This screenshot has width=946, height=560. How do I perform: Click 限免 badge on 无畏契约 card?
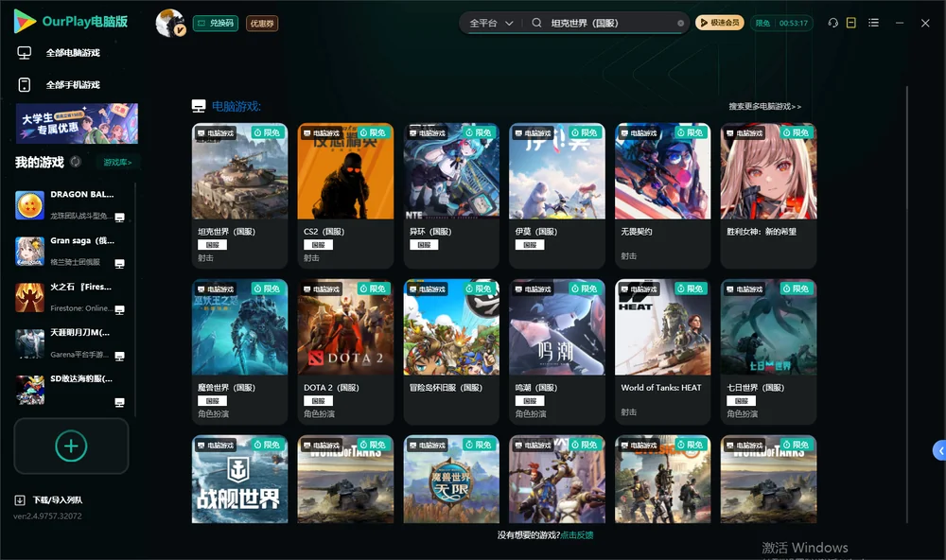[691, 132]
